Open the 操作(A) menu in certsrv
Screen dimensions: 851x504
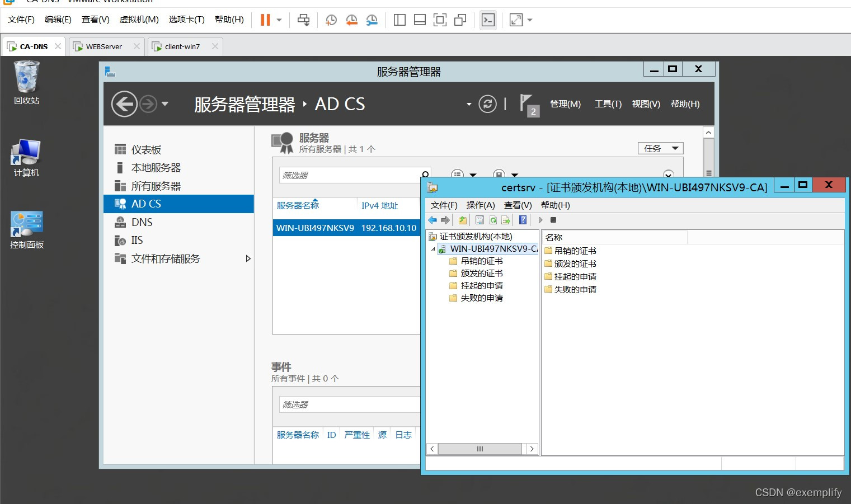coord(481,205)
